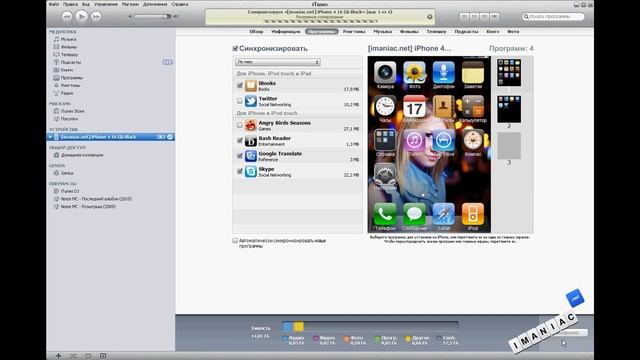Image resolution: width=640 pixels, height=360 pixels.
Task: Open iTunes Store in sidebar
Action: tap(72, 111)
